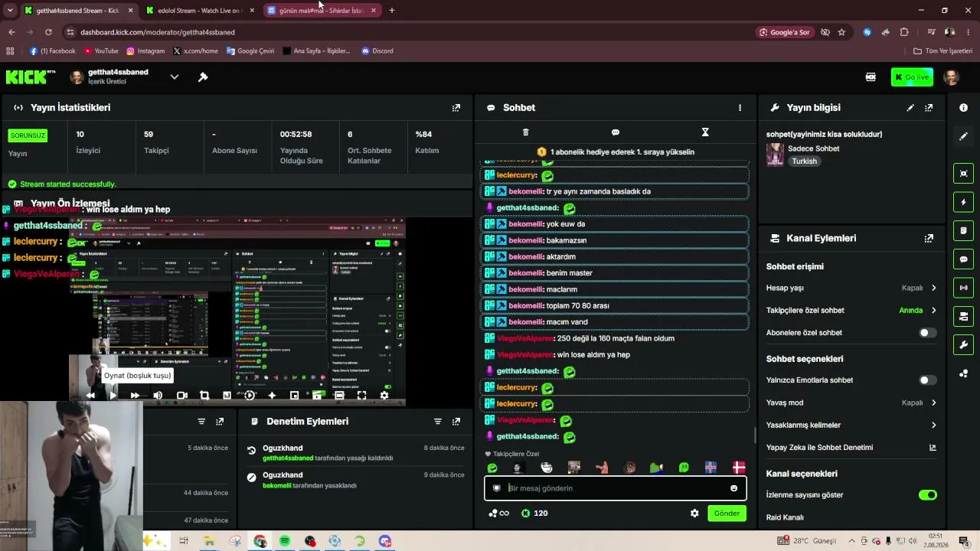The width and height of the screenshot is (980, 551).
Task: Toggle Abonelere özel sohbet switch
Action: pos(927,333)
